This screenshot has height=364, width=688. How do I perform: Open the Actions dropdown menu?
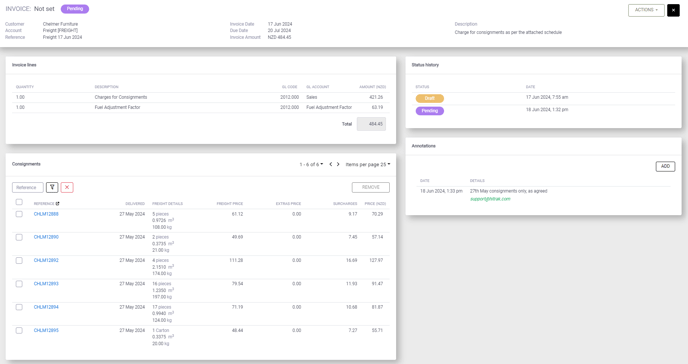coord(646,10)
